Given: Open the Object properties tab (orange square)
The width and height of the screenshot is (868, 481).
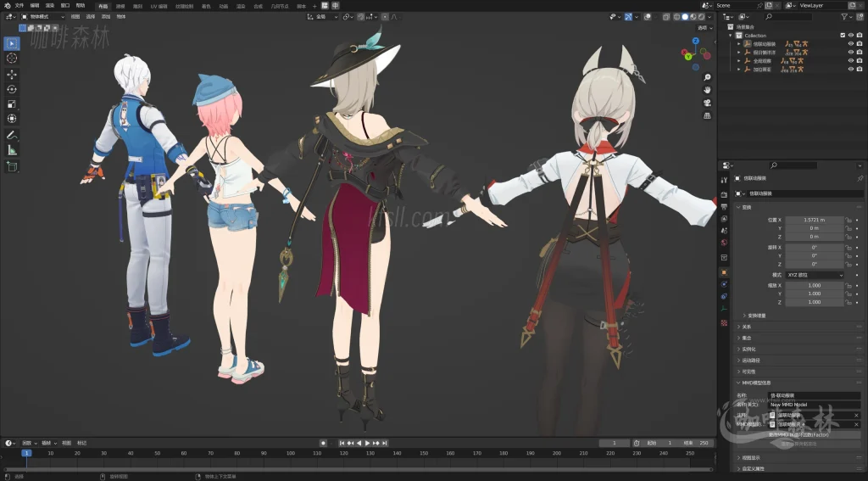Looking at the screenshot, I should click(724, 272).
